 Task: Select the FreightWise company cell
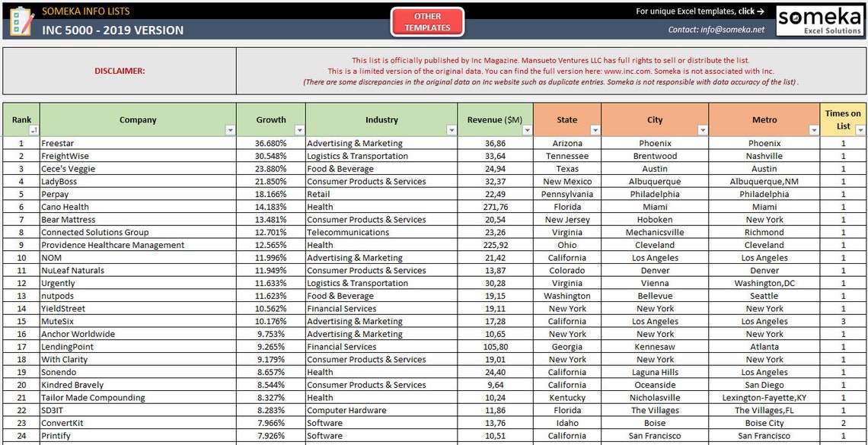pyautogui.click(x=138, y=156)
